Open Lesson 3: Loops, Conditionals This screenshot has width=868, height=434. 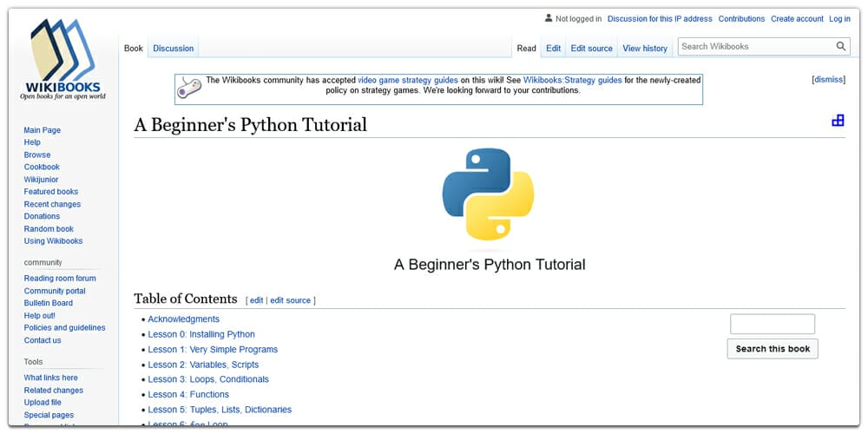[208, 379]
